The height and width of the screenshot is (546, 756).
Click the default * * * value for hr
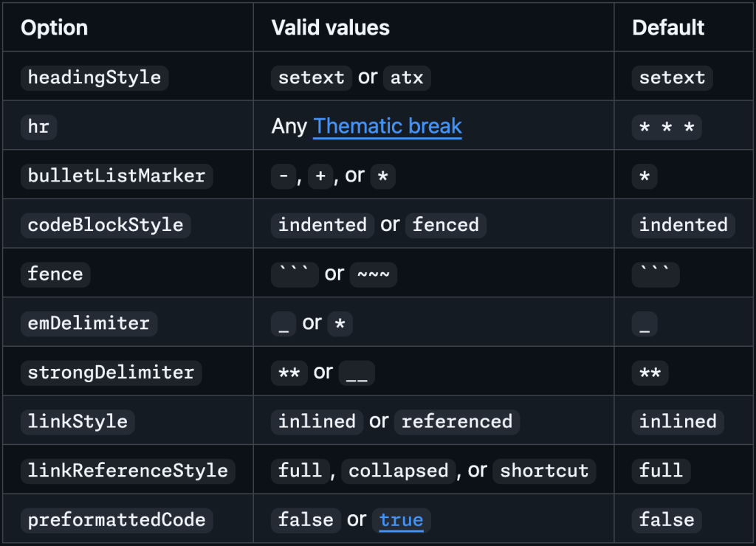click(x=667, y=127)
